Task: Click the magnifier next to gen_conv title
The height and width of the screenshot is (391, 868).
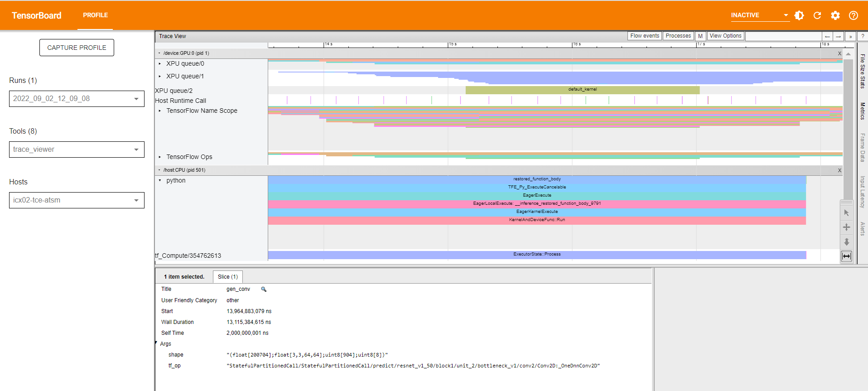Action: (264, 290)
